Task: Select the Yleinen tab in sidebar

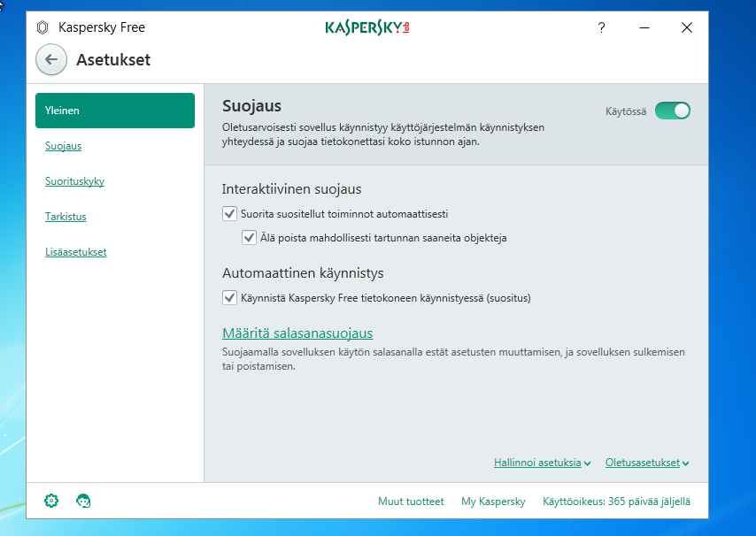Action: [x=115, y=111]
